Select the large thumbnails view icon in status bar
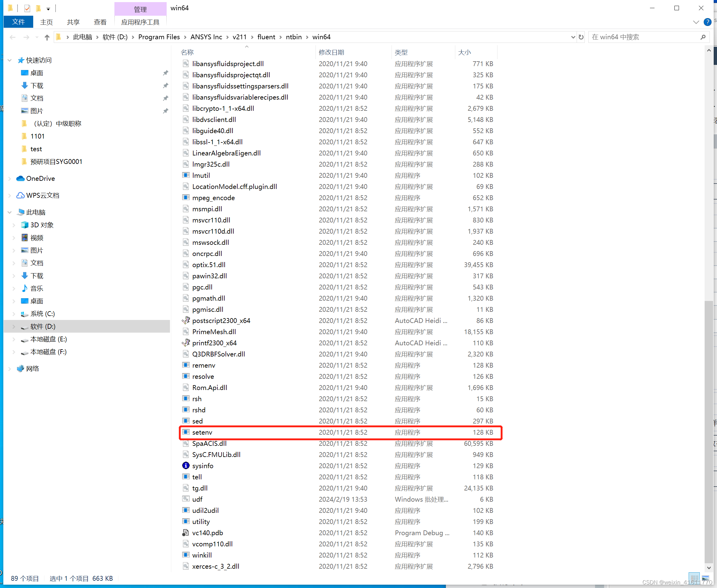Viewport: 717px width, 588px height. point(706,579)
